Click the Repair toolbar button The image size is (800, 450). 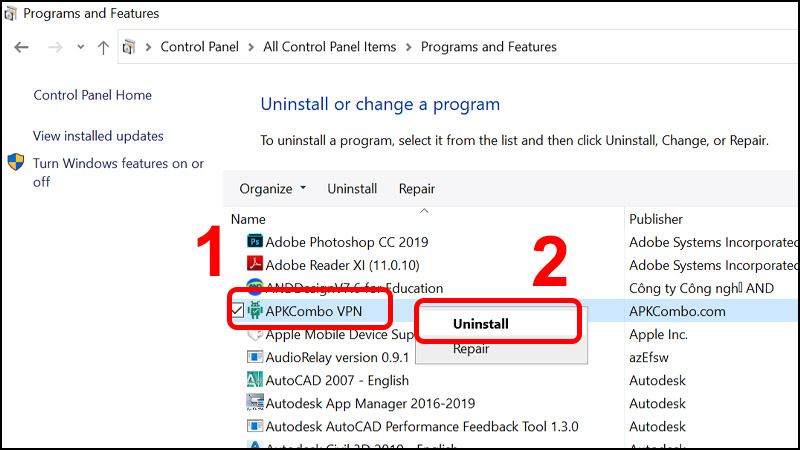417,189
